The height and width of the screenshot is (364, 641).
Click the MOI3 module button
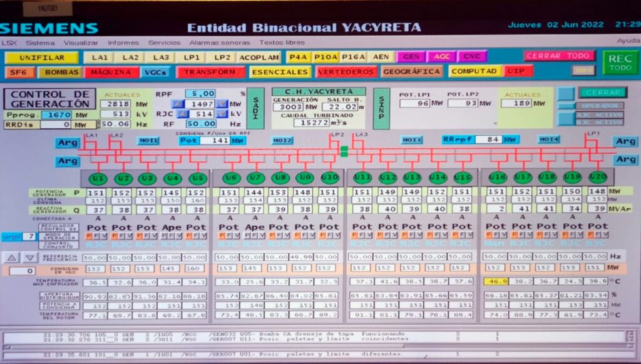click(411, 139)
